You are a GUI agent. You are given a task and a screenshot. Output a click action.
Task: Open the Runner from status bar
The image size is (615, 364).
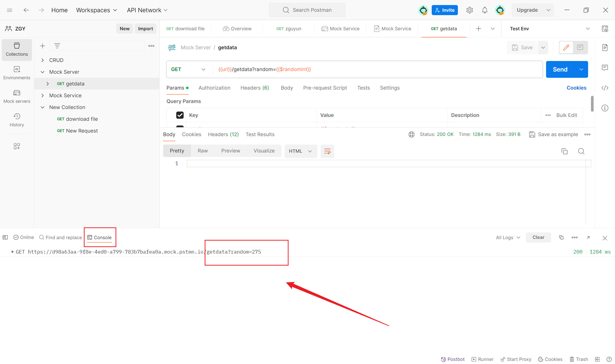(482, 359)
